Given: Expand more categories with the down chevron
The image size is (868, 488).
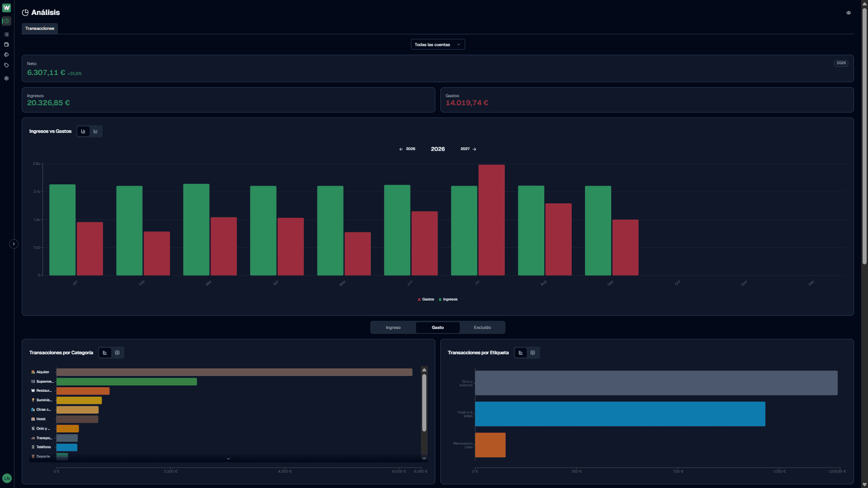Looking at the screenshot, I should [x=228, y=459].
